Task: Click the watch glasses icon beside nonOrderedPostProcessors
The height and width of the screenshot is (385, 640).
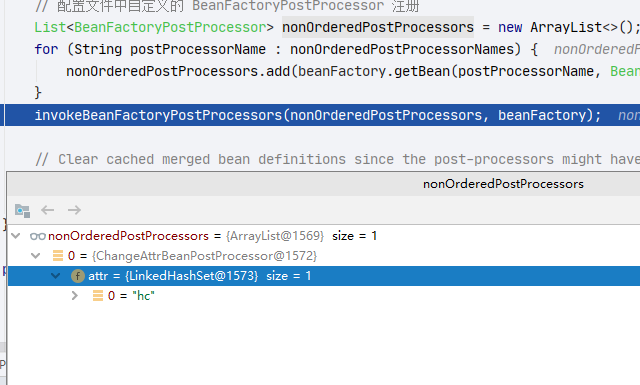Action: [38, 236]
